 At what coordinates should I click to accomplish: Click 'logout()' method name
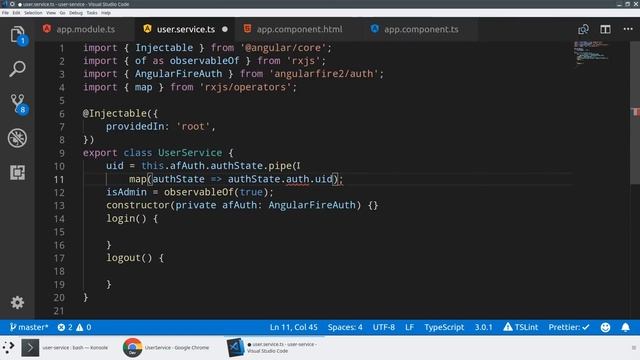pos(129,258)
